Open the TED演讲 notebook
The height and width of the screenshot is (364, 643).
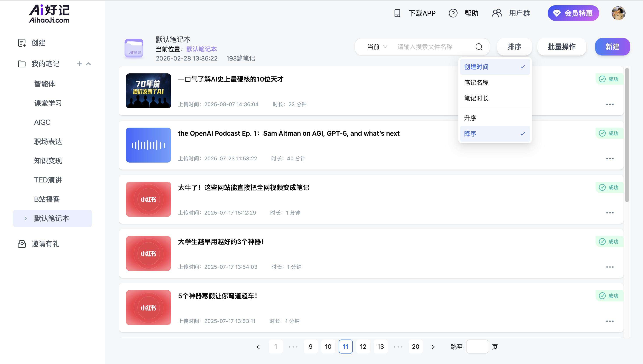(48, 180)
